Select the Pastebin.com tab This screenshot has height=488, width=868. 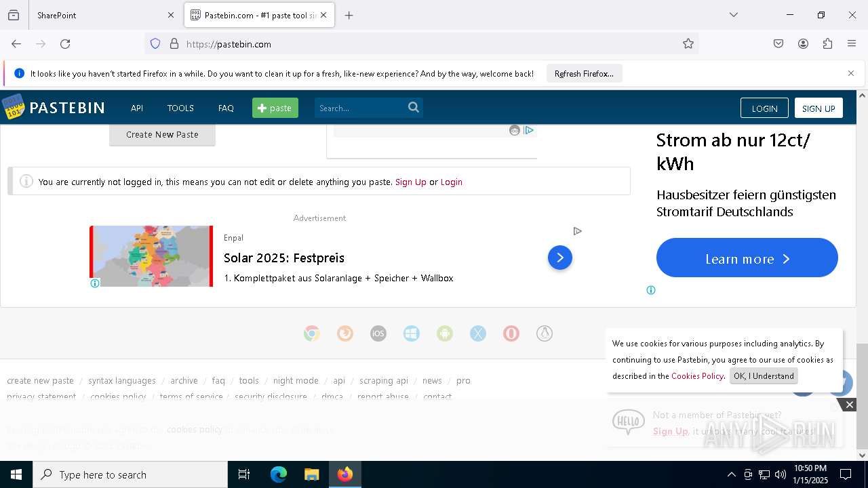point(259,15)
